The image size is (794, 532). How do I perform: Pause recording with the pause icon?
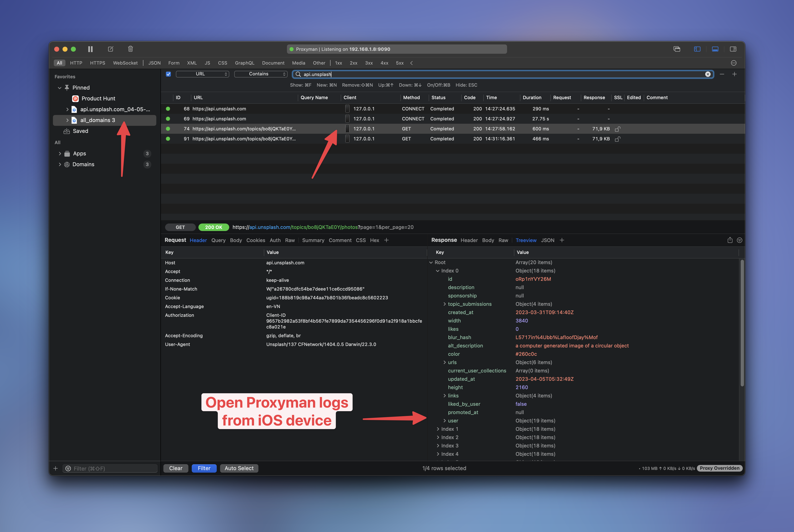click(x=90, y=49)
